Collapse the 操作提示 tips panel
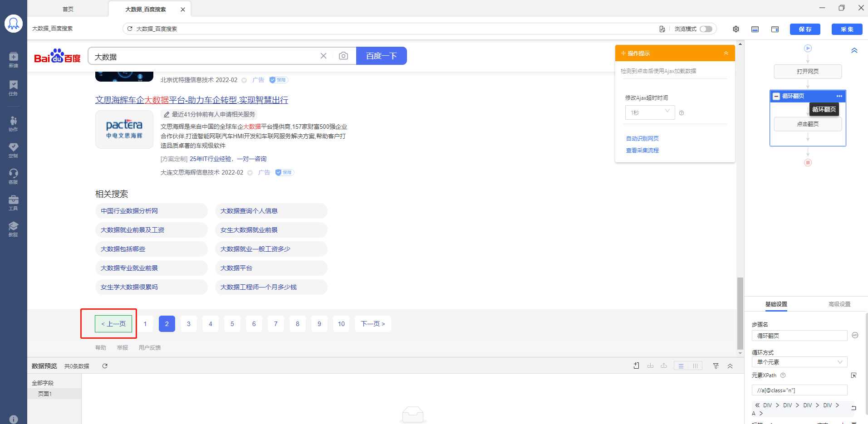 click(726, 53)
